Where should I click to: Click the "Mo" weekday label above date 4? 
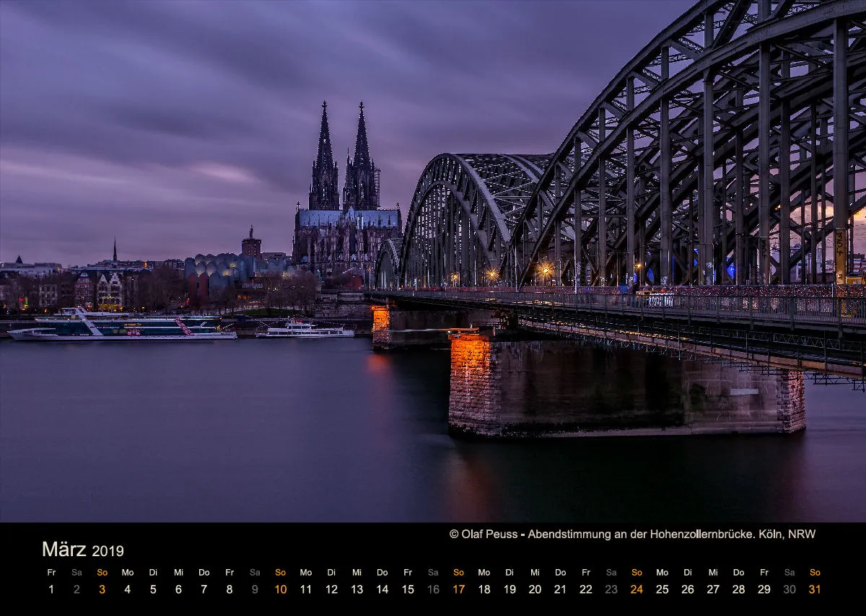click(x=128, y=573)
